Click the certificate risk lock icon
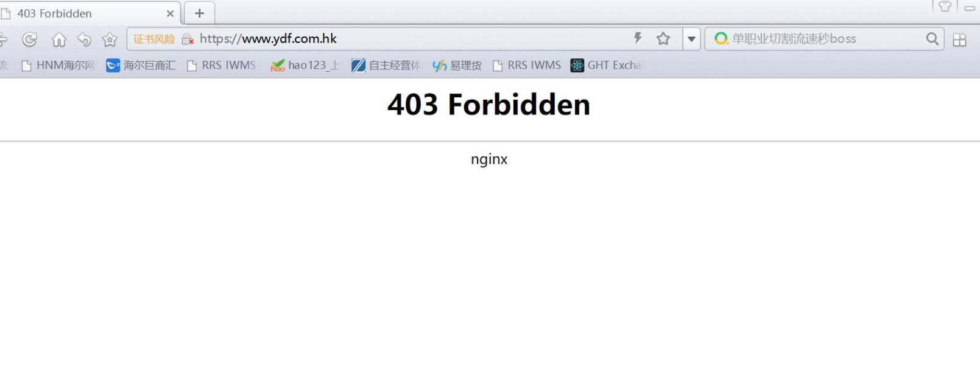Viewport: 980px width, 365px height. (188, 39)
